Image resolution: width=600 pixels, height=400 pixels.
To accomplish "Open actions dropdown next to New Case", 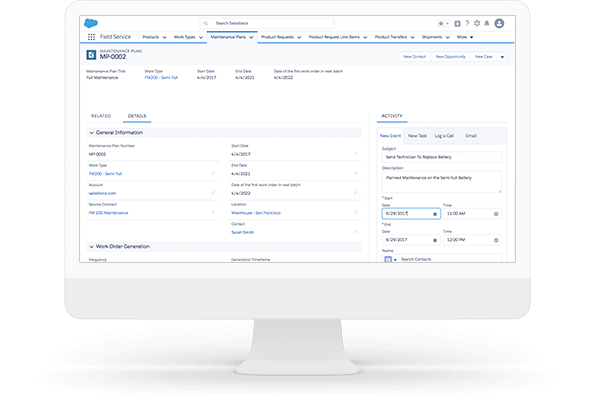I will 501,57.
